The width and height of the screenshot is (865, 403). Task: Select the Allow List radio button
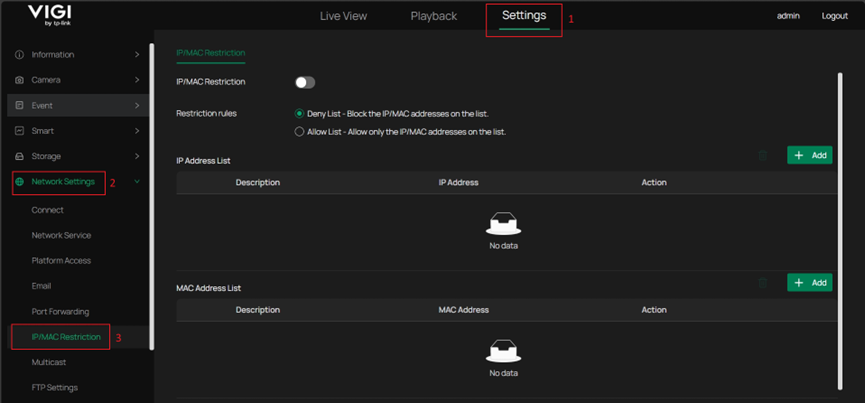[300, 132]
